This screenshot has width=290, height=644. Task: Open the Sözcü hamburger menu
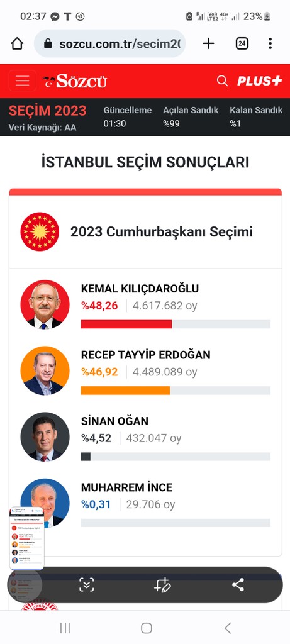(22, 81)
